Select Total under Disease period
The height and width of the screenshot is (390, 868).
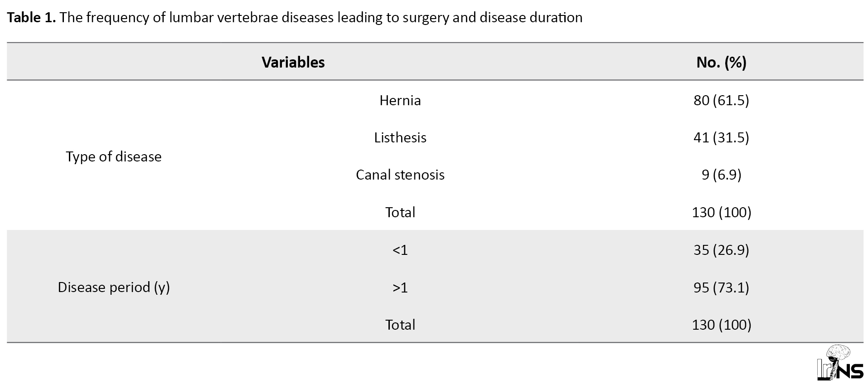(400, 325)
